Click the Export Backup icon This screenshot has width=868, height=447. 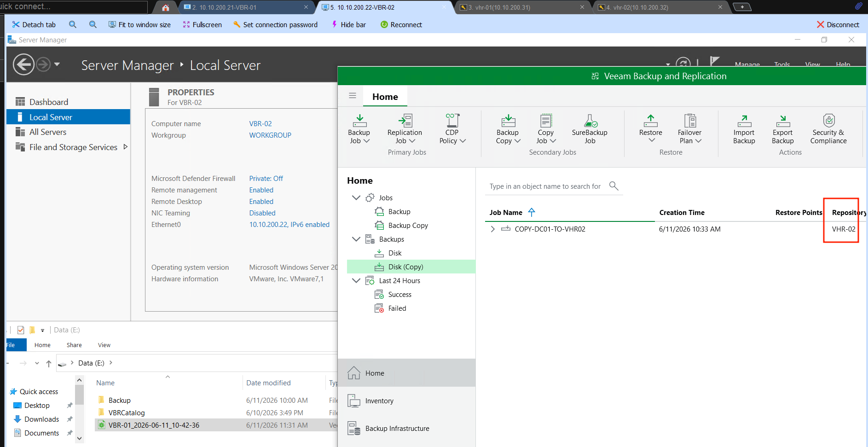pyautogui.click(x=783, y=121)
